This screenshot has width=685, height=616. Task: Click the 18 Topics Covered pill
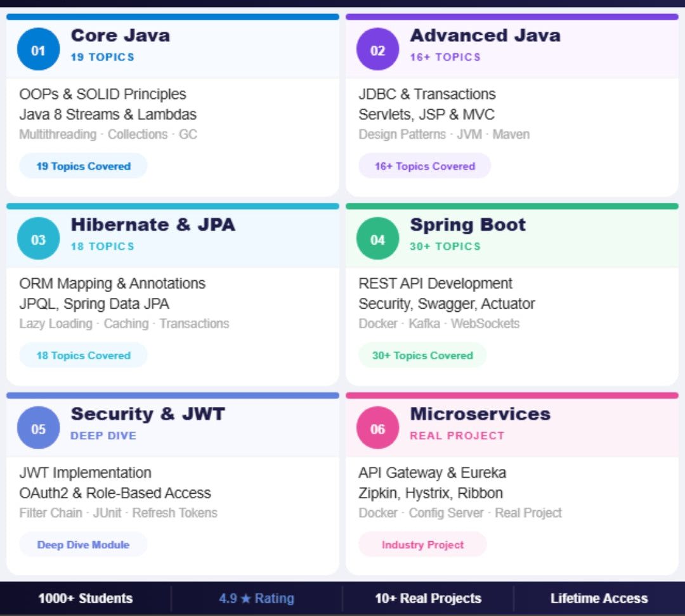pos(84,356)
